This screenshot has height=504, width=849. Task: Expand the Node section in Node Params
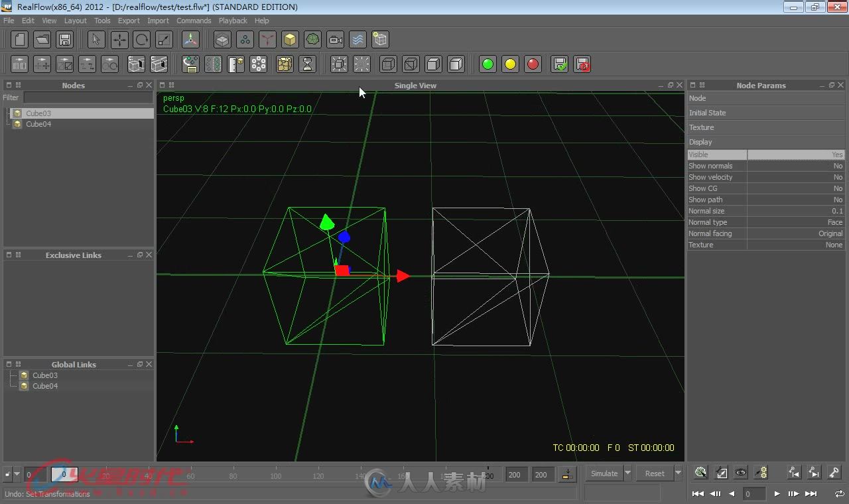point(766,98)
